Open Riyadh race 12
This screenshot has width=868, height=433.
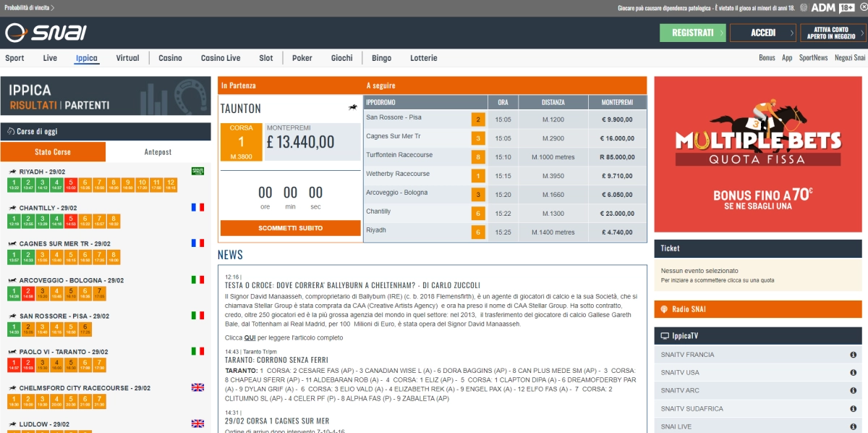pyautogui.click(x=171, y=185)
